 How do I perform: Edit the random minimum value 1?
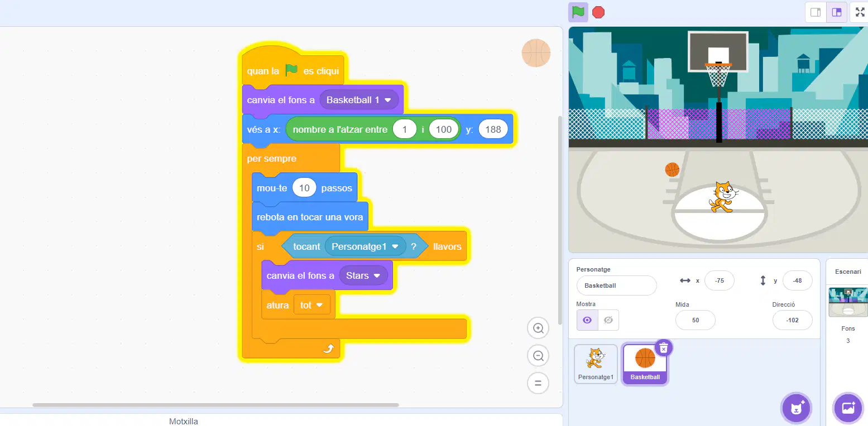pos(405,130)
